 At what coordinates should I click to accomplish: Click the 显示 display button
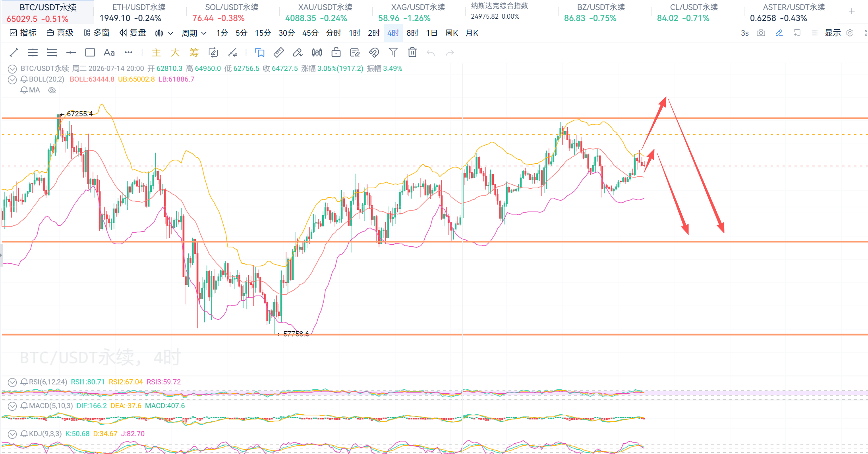pos(833,33)
